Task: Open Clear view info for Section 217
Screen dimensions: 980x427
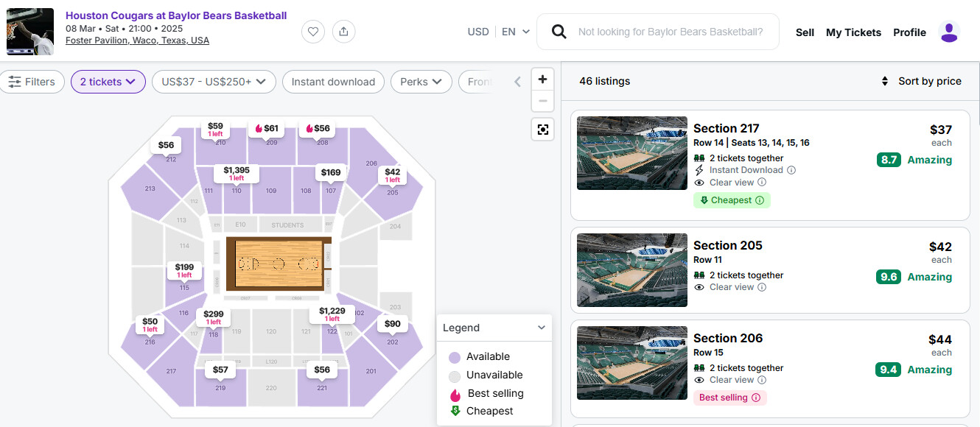Action: coord(762,182)
